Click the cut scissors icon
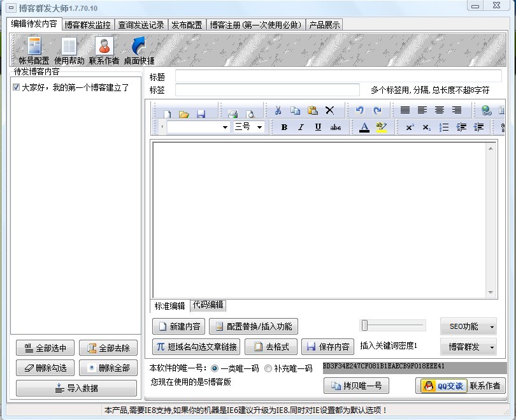Image resolution: width=516 pixels, height=420 pixels. point(278,110)
